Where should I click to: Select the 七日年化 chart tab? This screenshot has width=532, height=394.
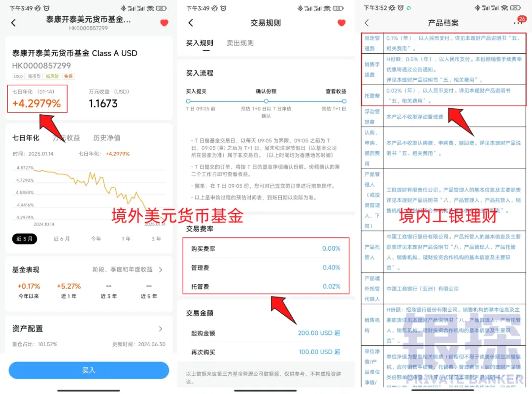26,138
